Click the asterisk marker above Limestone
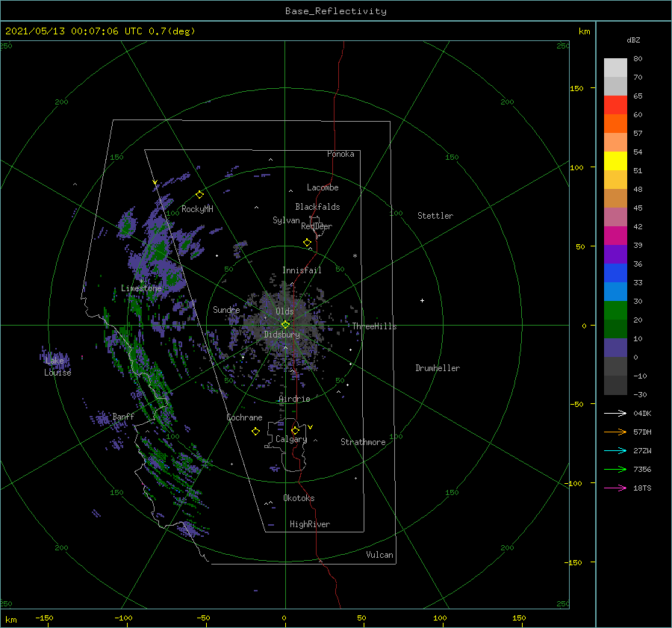672x628 pixels. pyautogui.click(x=141, y=282)
